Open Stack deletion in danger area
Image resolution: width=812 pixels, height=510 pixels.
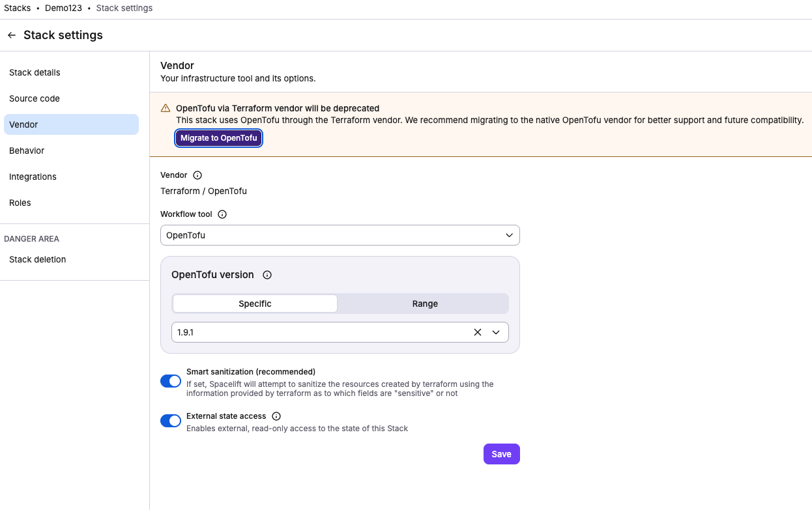[71, 259]
